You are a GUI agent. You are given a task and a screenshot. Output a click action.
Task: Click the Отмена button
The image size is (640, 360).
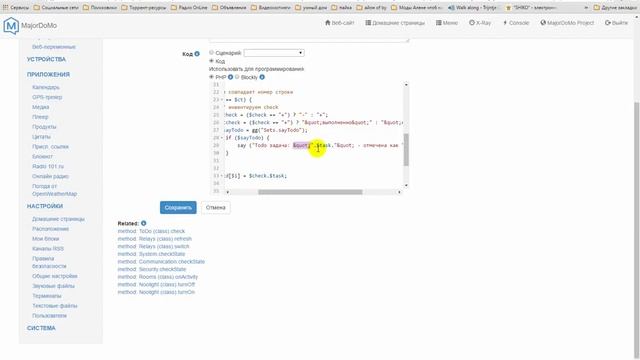[x=216, y=207]
